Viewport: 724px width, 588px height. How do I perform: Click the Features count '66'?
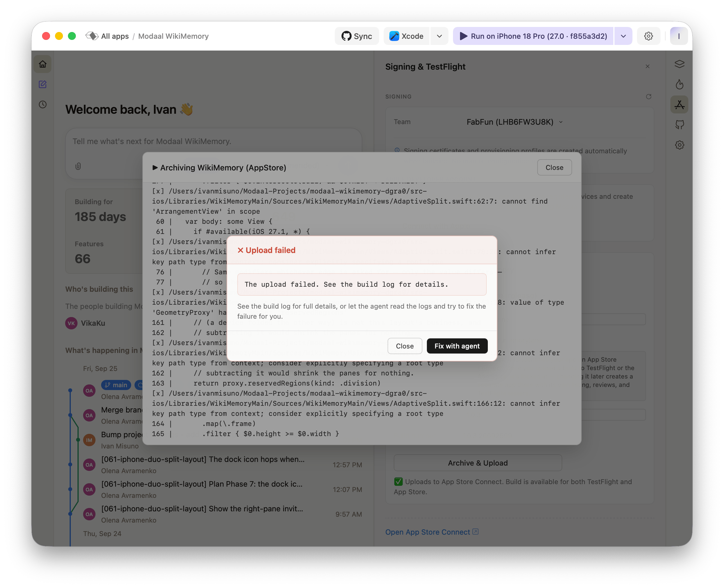(x=82, y=259)
